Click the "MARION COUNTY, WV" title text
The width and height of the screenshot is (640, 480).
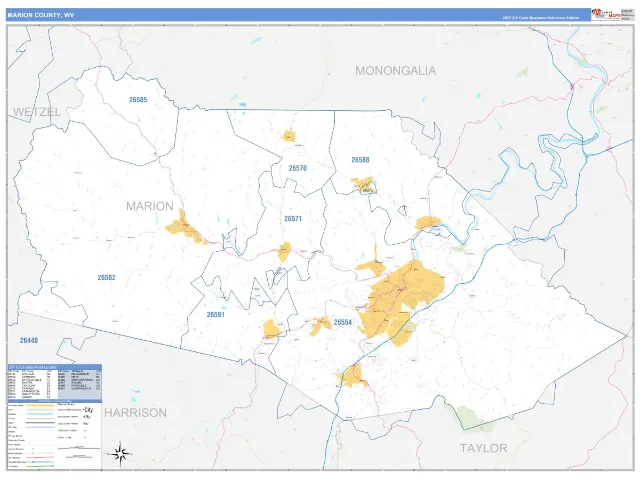pos(40,15)
